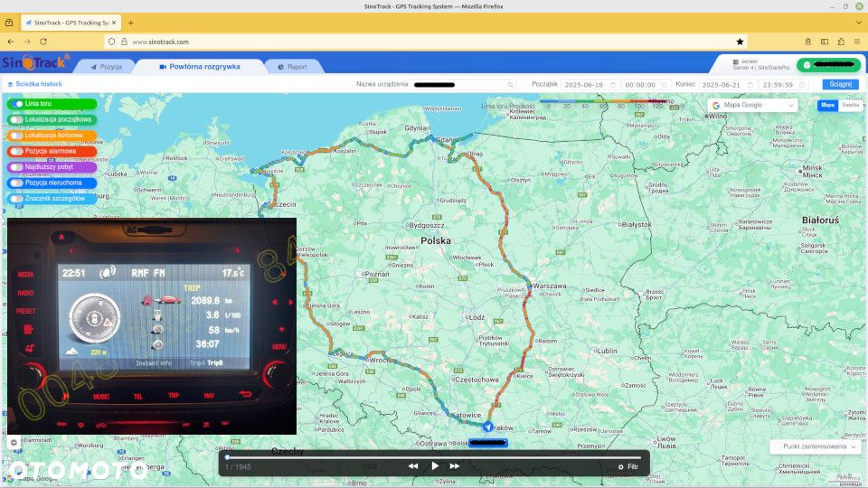Switch map view to Satelita

click(850, 105)
